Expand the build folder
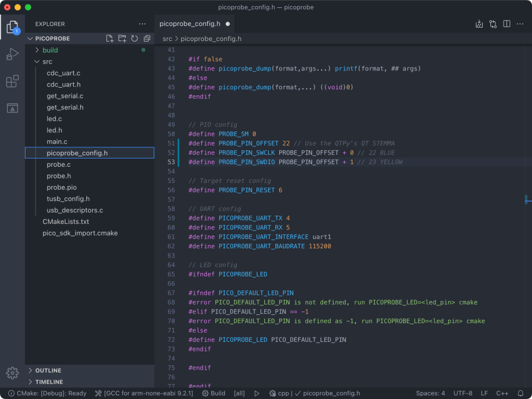This screenshot has height=399, width=532. tap(50, 50)
